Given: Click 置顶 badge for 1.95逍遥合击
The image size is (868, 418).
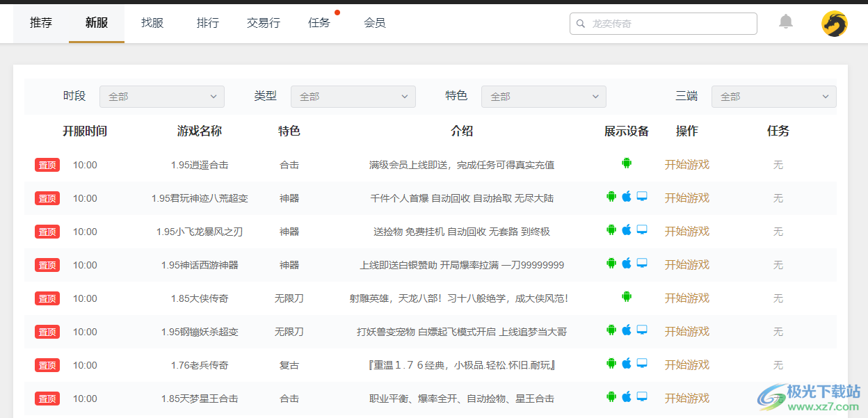Looking at the screenshot, I should [x=47, y=165].
